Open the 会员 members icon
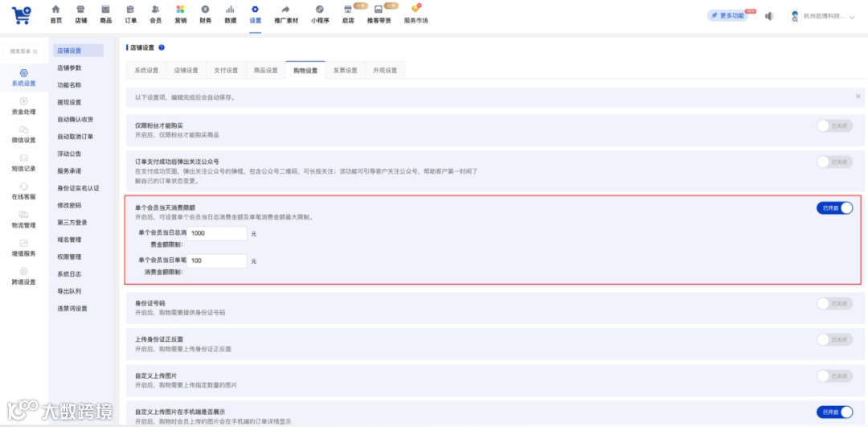The width and height of the screenshot is (868, 427). (156, 10)
